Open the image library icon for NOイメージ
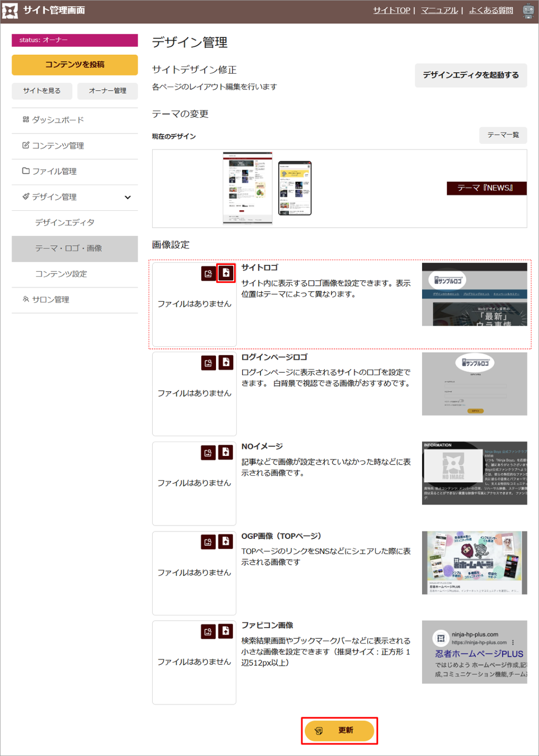The width and height of the screenshot is (539, 756). pyautogui.click(x=209, y=453)
